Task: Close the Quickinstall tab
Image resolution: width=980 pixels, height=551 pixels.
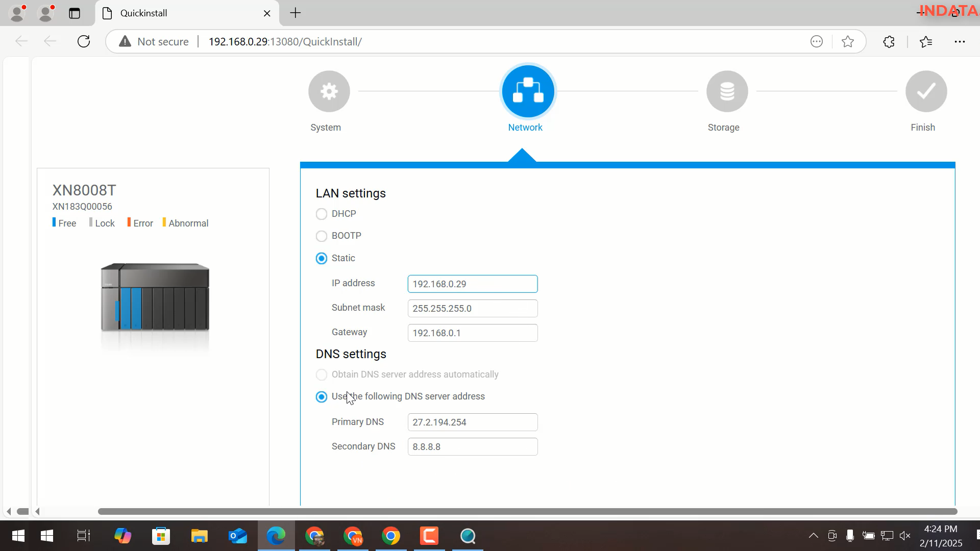Action: tap(267, 13)
